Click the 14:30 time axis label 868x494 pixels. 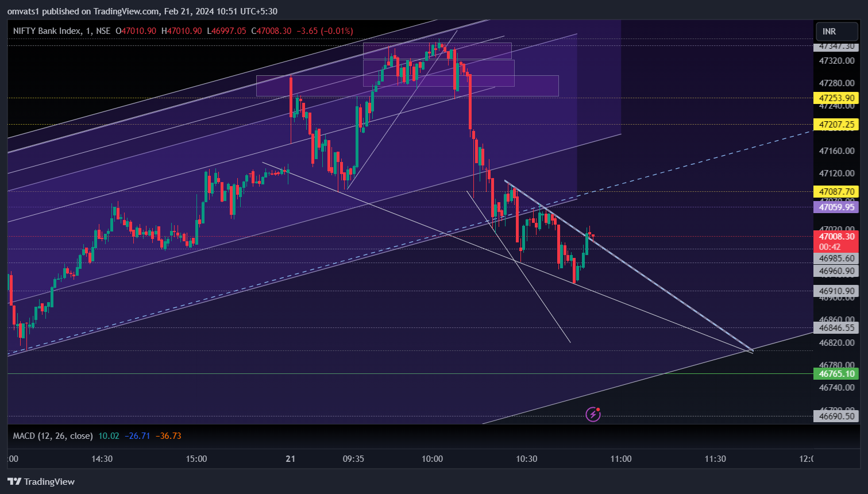(102, 459)
